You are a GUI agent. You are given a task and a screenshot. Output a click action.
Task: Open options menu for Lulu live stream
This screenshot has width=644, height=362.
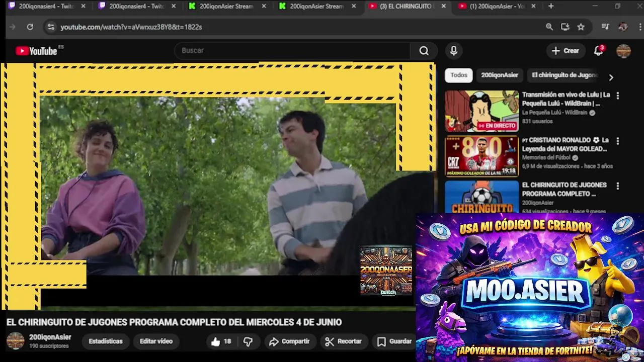(x=618, y=96)
